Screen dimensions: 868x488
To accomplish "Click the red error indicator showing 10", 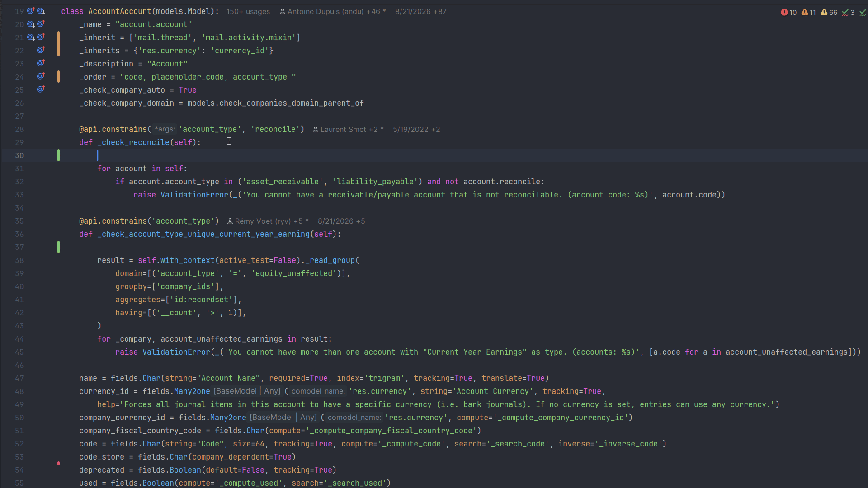I will (789, 12).
